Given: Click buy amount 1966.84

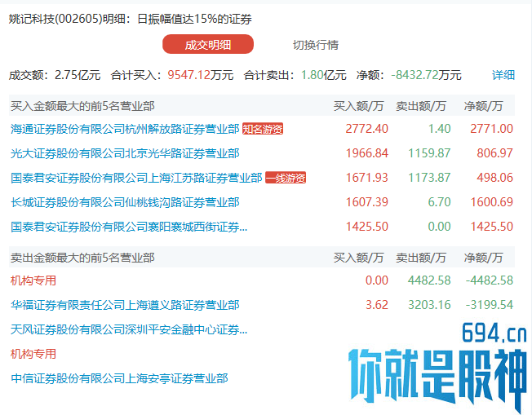Looking at the screenshot, I should [366, 153].
